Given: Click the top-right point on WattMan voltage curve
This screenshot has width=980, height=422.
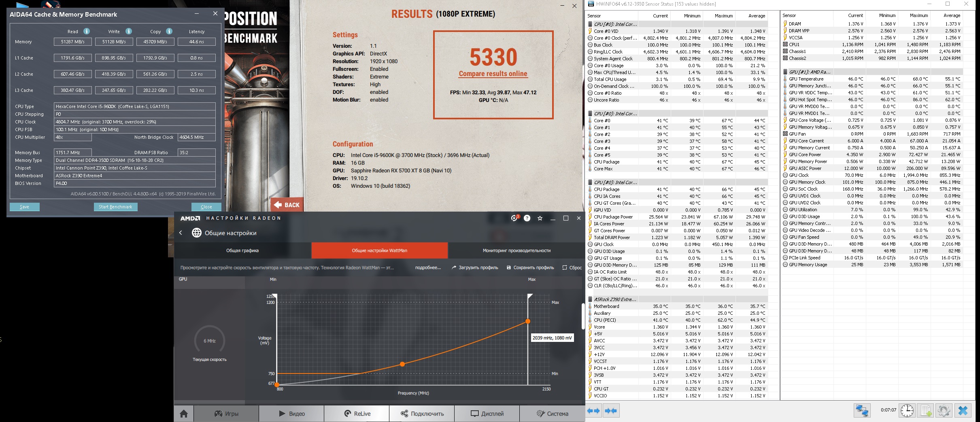Looking at the screenshot, I should click(528, 321).
